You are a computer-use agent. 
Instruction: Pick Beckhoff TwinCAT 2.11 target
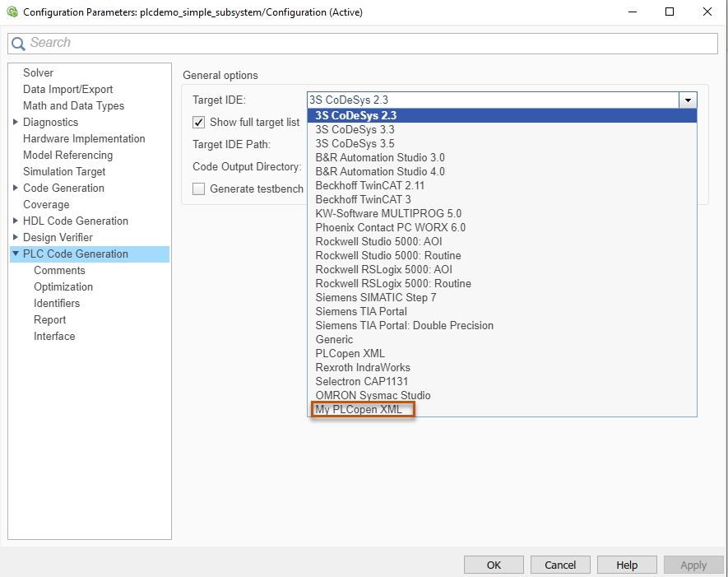click(503, 185)
